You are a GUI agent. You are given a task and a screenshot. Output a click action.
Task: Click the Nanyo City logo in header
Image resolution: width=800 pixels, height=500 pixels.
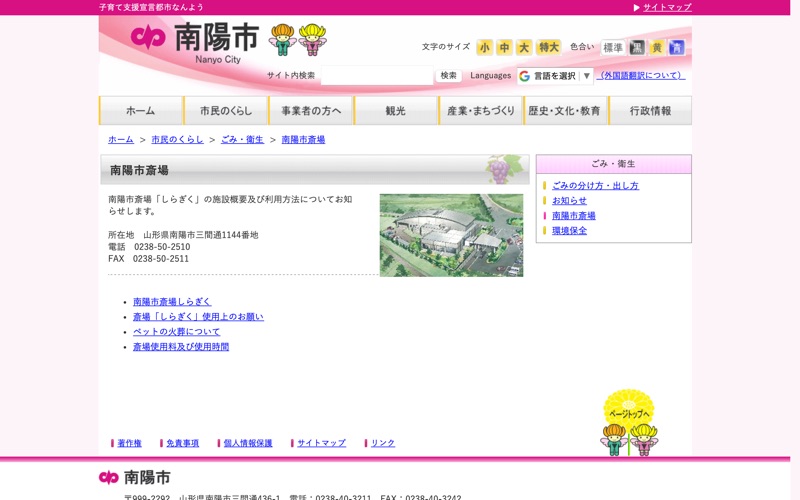click(x=195, y=43)
